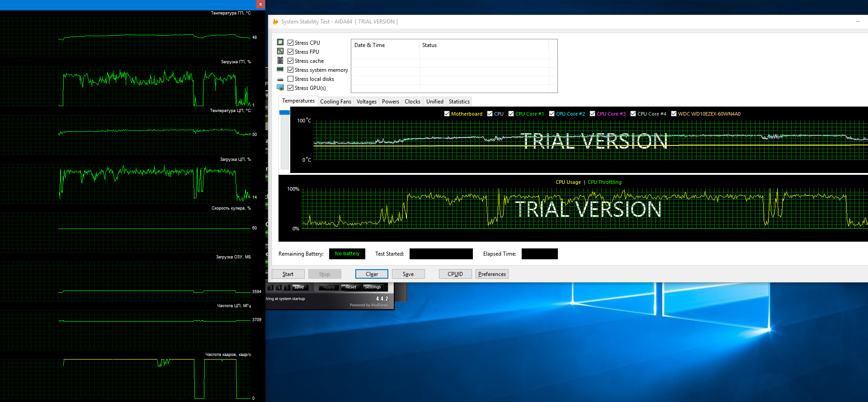Click the Afterburner Settings button
868x402 pixels.
(x=373, y=287)
